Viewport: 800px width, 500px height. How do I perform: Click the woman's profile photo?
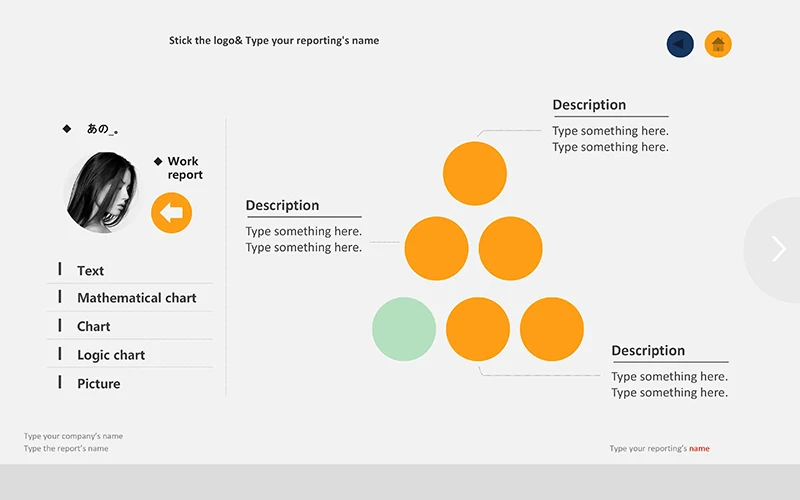pos(103,192)
